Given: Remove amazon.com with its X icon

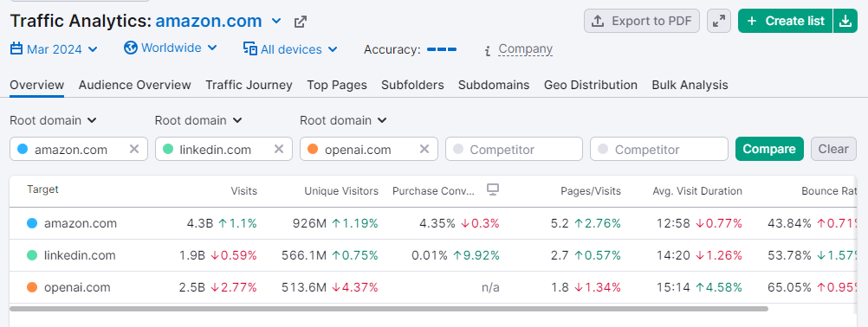Looking at the screenshot, I should (x=134, y=149).
